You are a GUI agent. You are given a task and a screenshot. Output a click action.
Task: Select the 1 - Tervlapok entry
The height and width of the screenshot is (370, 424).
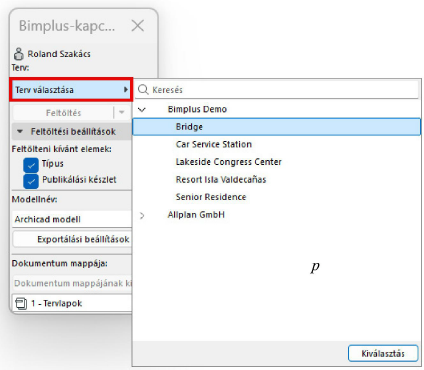tap(72, 303)
